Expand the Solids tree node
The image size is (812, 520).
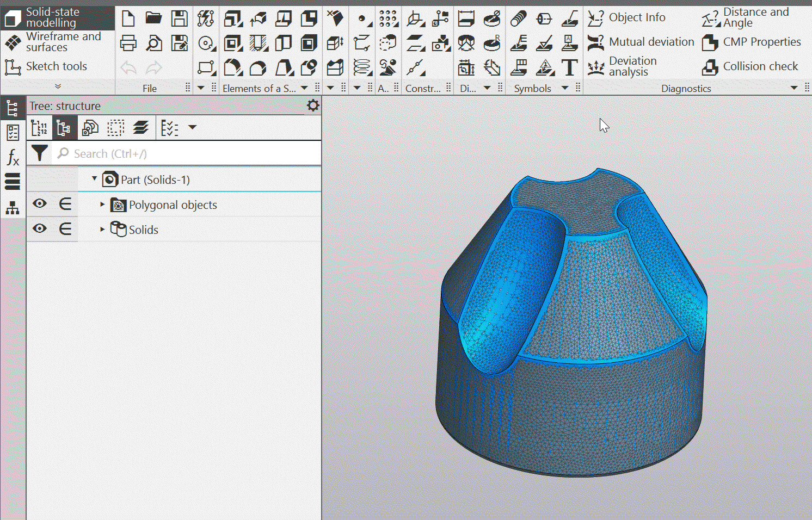pos(102,230)
